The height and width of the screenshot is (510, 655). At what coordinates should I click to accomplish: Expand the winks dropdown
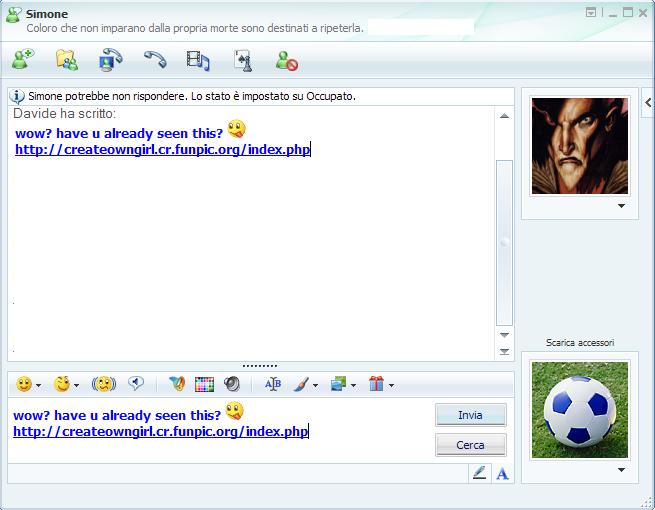click(77, 385)
